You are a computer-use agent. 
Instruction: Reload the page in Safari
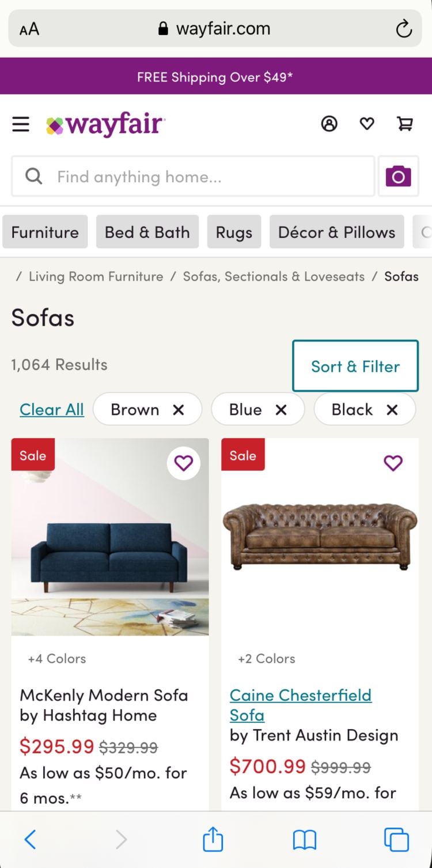(404, 29)
